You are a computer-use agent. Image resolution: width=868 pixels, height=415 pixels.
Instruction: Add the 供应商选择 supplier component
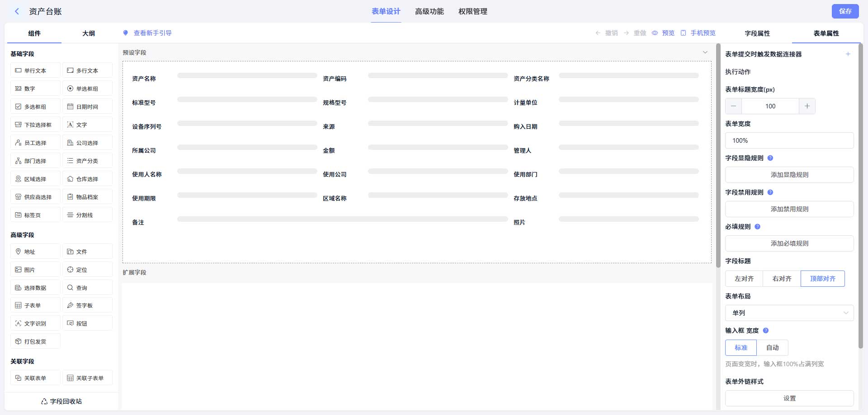click(35, 197)
